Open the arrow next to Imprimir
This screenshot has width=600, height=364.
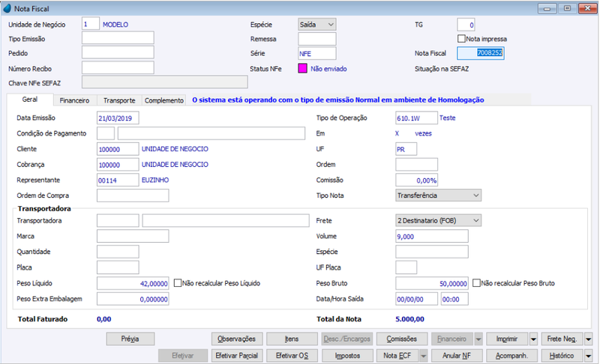click(x=533, y=339)
